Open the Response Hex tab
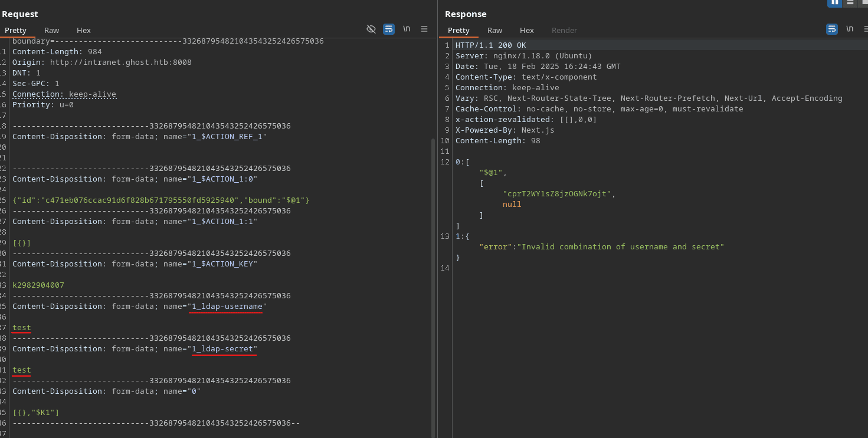The width and height of the screenshot is (868, 438). point(527,30)
